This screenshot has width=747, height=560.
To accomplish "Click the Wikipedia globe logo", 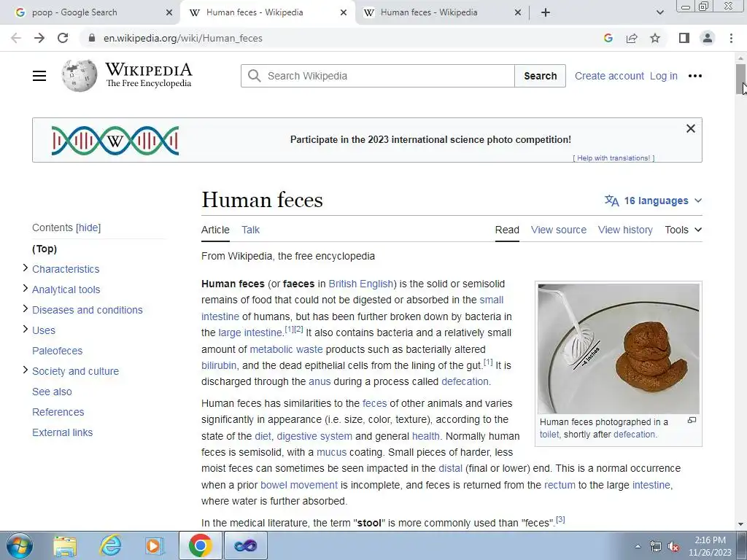I will click(80, 76).
